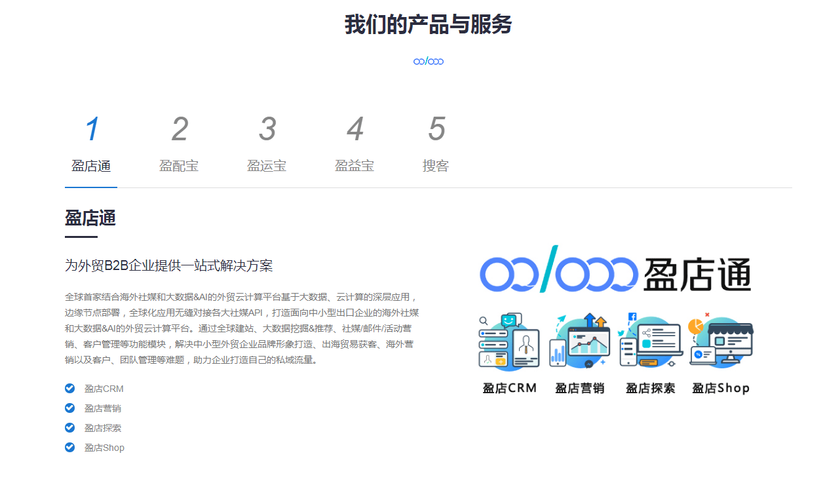Click the checkmark icon beside 盈店营销
This screenshot has height=504, width=825.
70,408
